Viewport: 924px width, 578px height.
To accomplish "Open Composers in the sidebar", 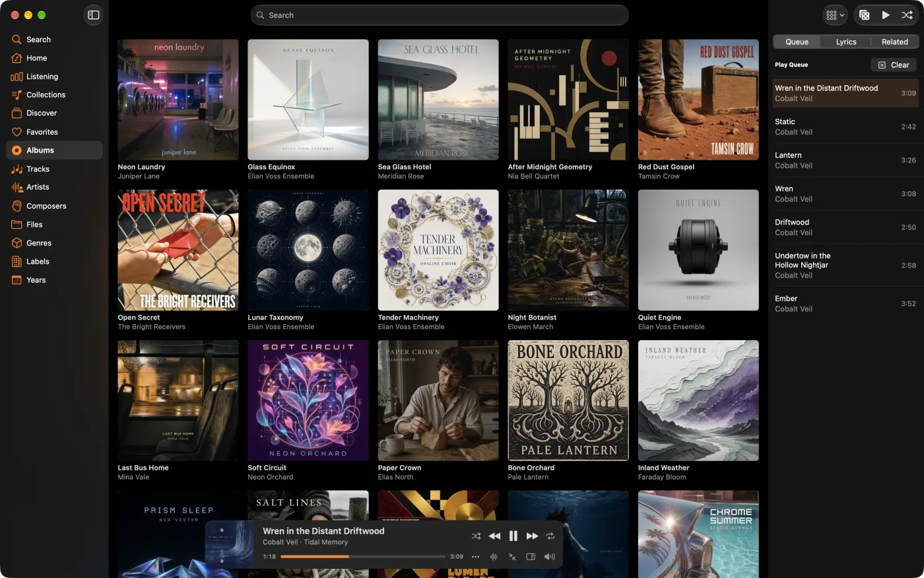I will tap(54, 206).
